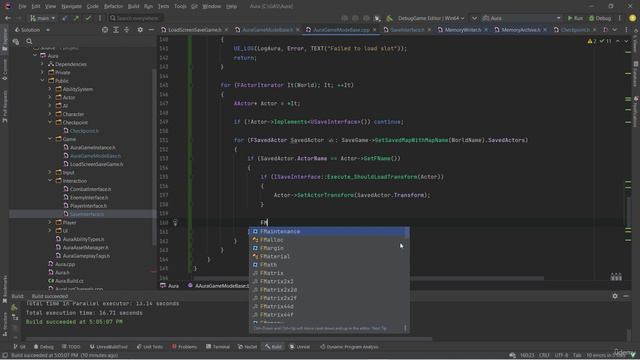This screenshot has width=640, height=360.
Task: Open the Window menu
Action: coord(211,7)
